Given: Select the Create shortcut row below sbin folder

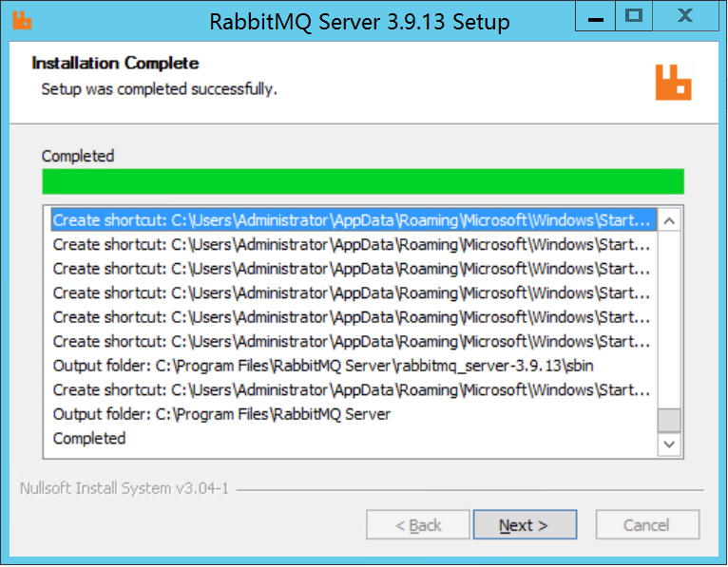Looking at the screenshot, I should pyautogui.click(x=354, y=389).
